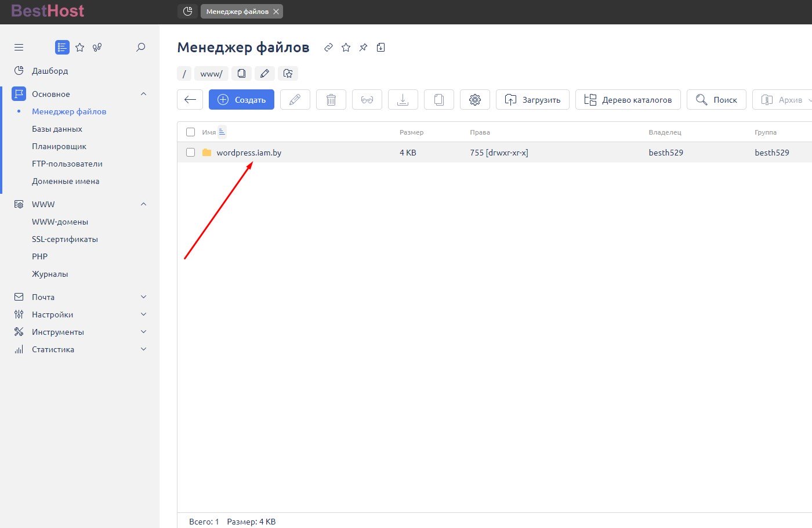Select Менеджер файлов in the sidebar
This screenshot has height=528, width=812.
69,111
